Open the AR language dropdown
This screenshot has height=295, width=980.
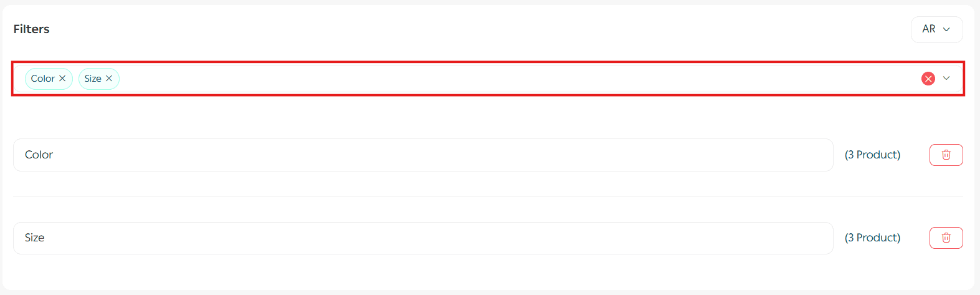(x=936, y=29)
